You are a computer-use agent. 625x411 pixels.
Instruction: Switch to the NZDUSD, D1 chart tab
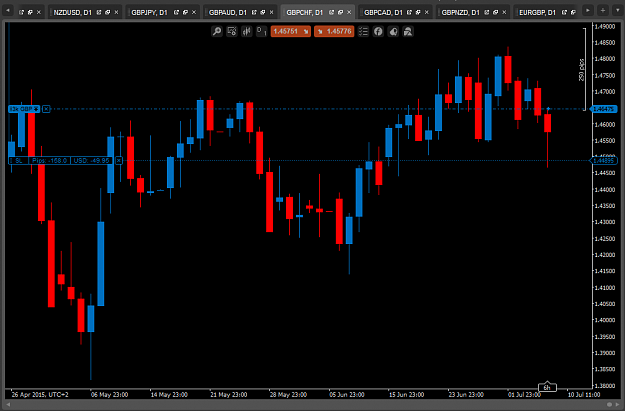pos(73,13)
